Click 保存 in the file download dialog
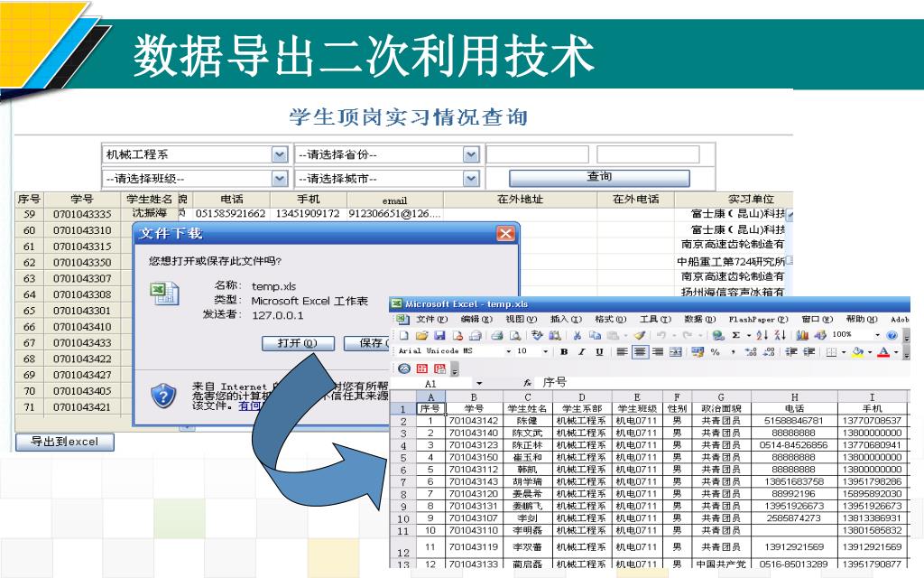 (x=368, y=342)
